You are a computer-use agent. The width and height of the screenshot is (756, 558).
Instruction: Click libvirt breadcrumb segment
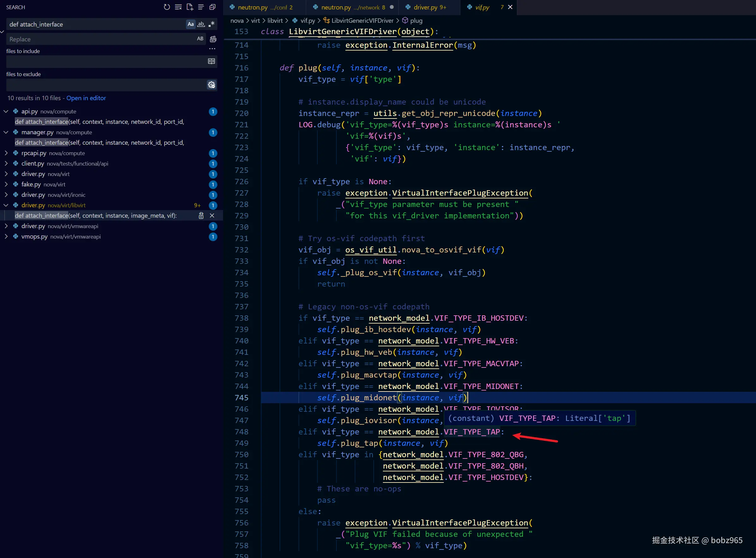coord(275,21)
